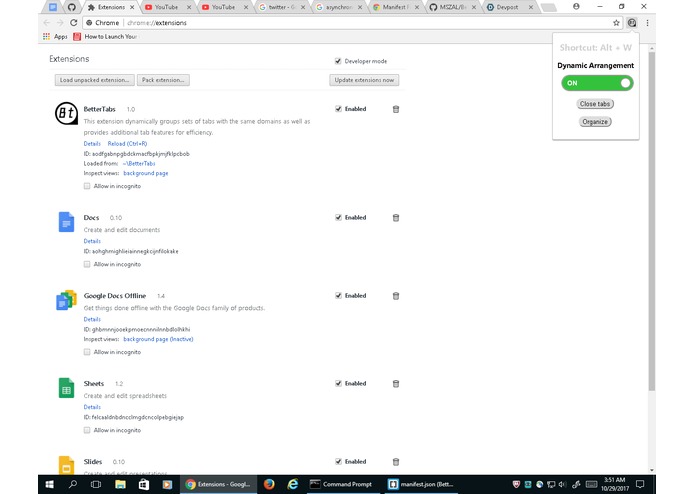The image size is (695, 494).
Task: Close the Extensions tab
Action: coord(132,7)
